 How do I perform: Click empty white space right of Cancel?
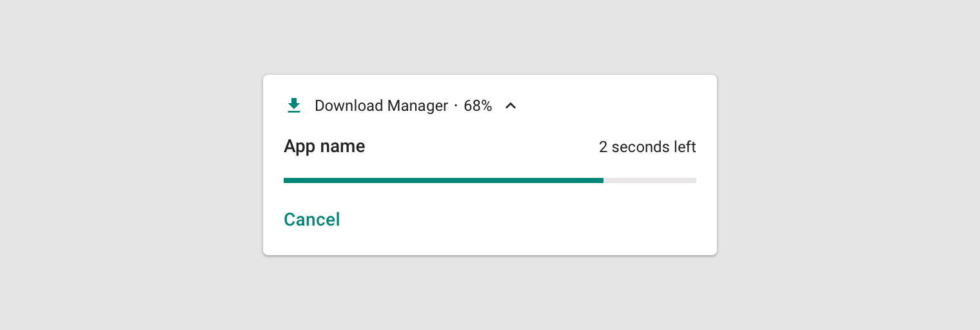[x=516, y=220]
